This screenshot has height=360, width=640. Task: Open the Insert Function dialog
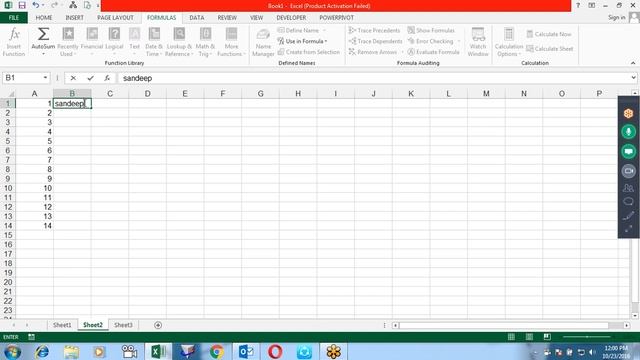coord(14,42)
